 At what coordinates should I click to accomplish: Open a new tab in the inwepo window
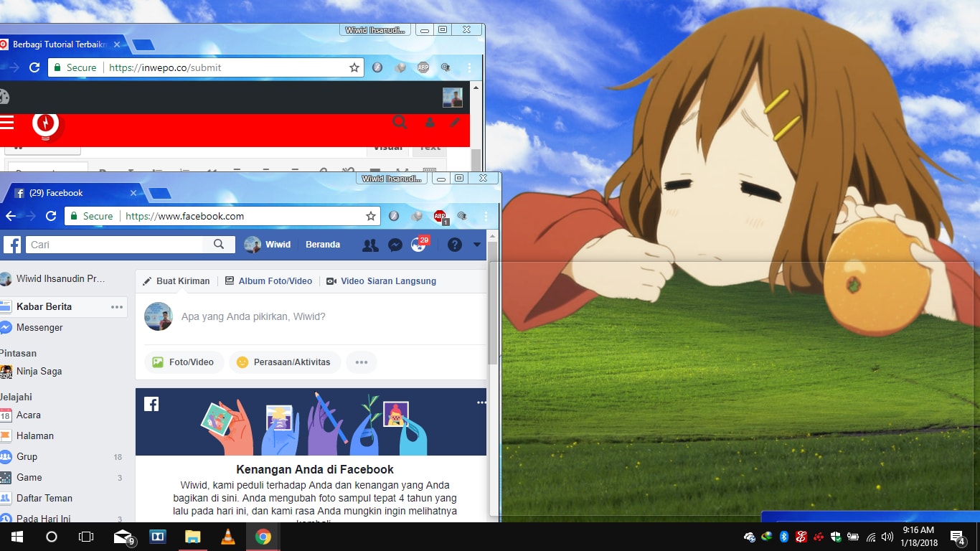pyautogui.click(x=143, y=44)
